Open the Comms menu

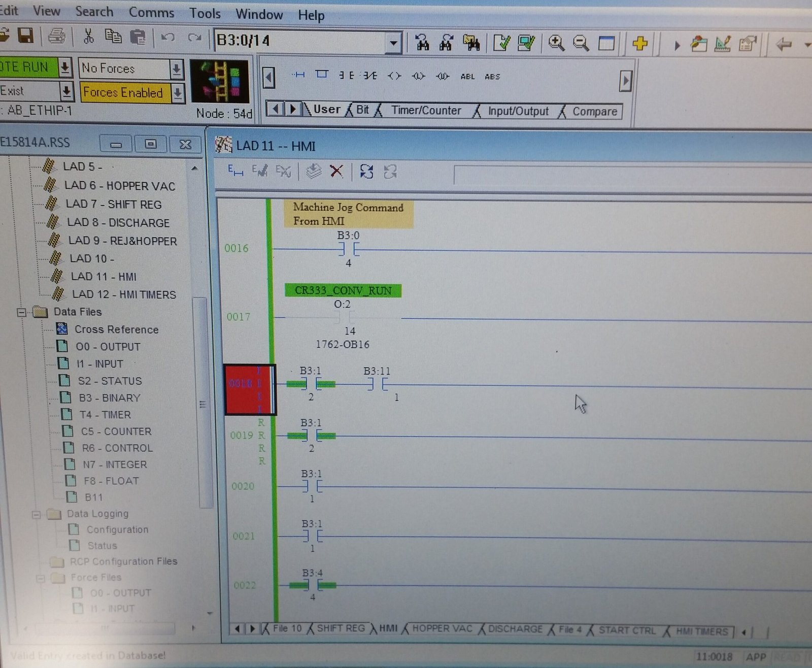coord(151,13)
